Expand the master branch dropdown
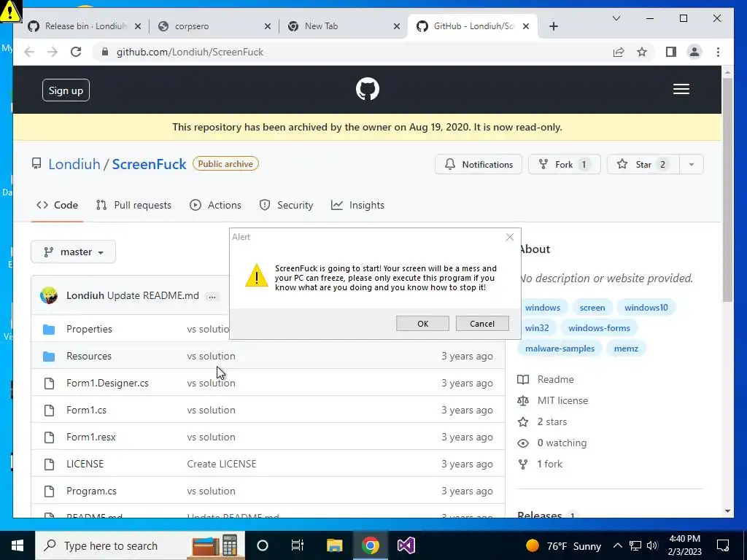This screenshot has width=747, height=560. tap(74, 252)
